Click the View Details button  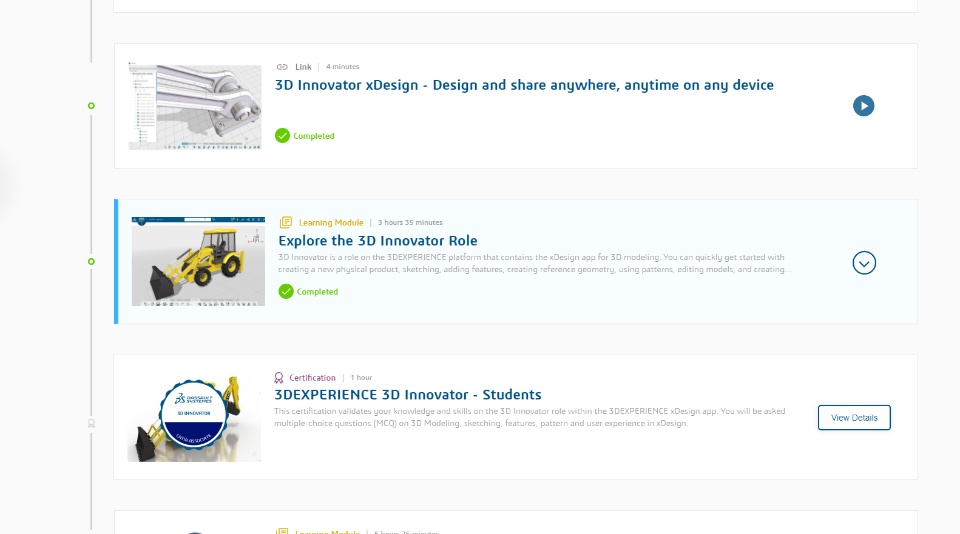[x=854, y=418]
